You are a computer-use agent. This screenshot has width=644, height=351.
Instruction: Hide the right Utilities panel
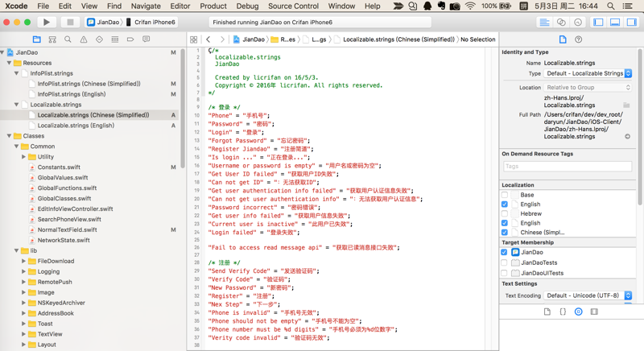coord(630,23)
